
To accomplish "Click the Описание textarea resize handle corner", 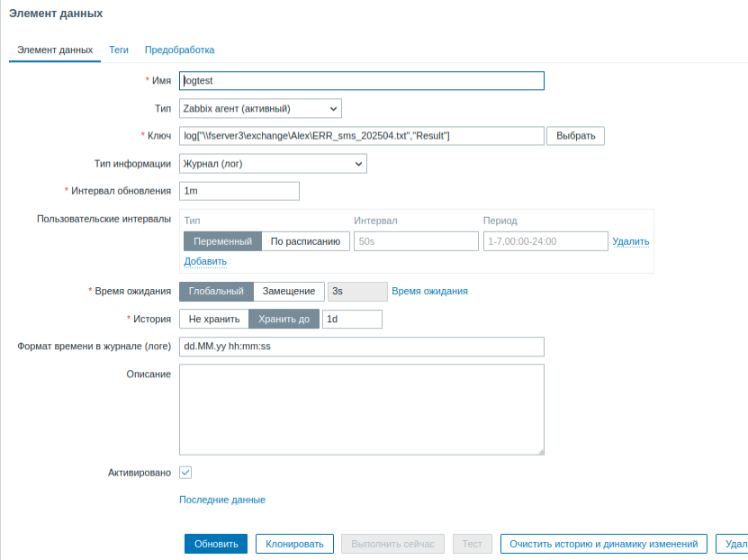I will [x=541, y=452].
